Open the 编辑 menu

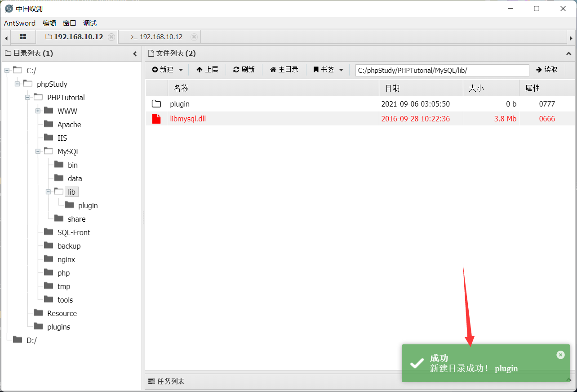pyautogui.click(x=49, y=23)
